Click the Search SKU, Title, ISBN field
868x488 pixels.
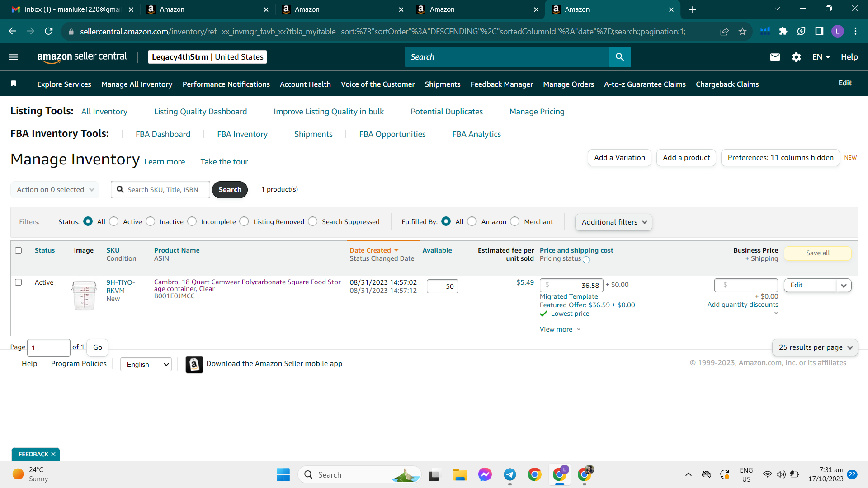pos(160,190)
